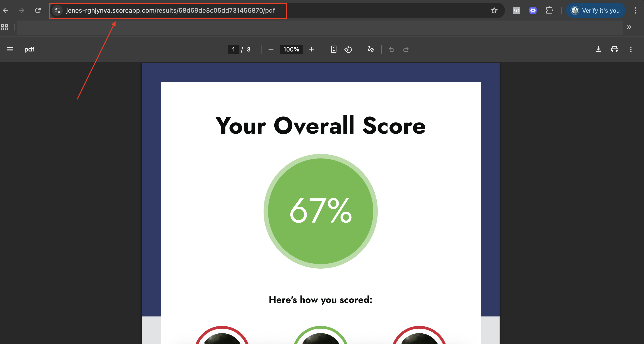
Task: Bookmark this page with star icon
Action: tap(494, 11)
